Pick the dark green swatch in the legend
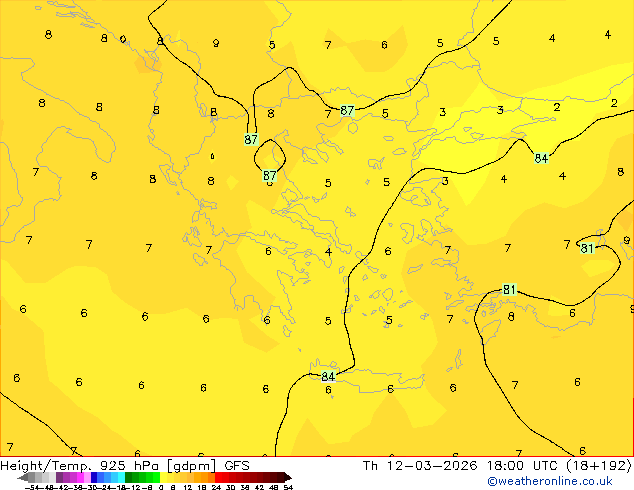The height and width of the screenshot is (490, 634). point(129,478)
